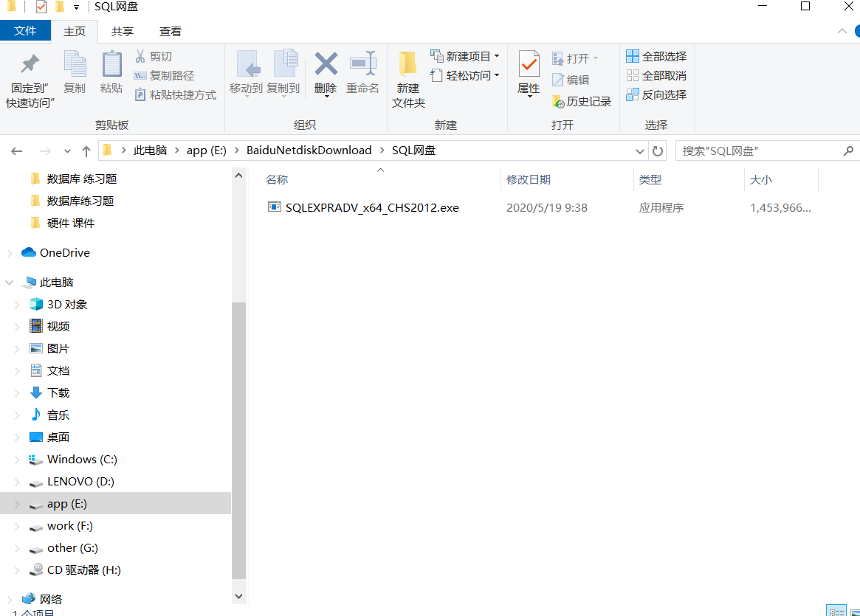Click the navigation pane scroll-down arrow

click(238, 596)
